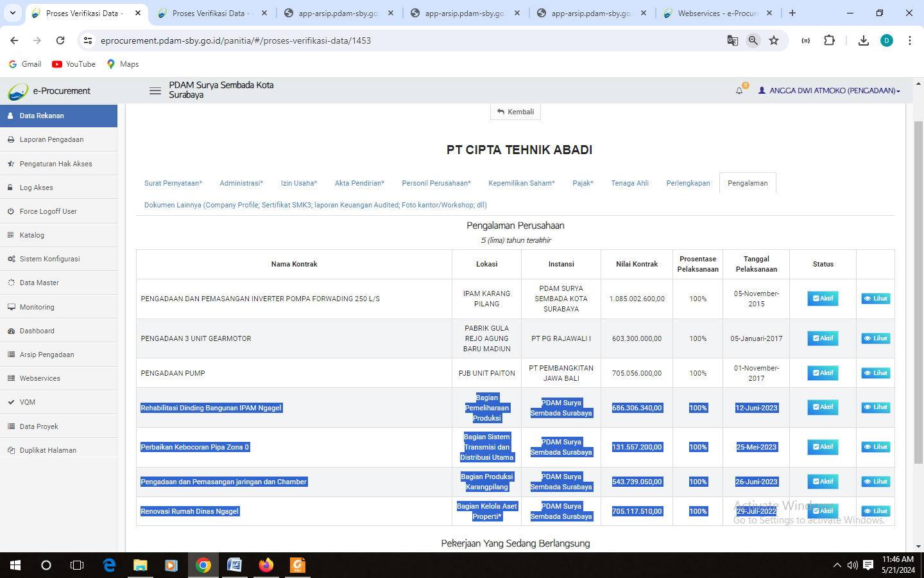Screen dimensions: 924x578
Task: Open Webservices sidebar entry
Action: pyautogui.click(x=58, y=378)
